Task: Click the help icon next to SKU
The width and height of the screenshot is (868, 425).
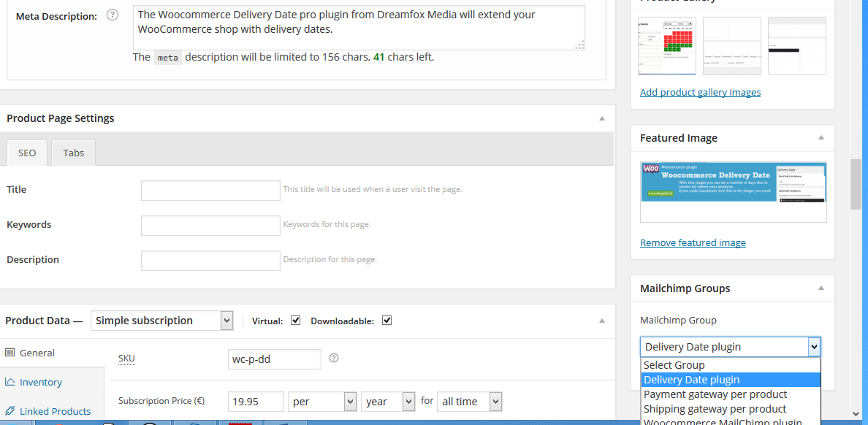Action: (x=334, y=358)
